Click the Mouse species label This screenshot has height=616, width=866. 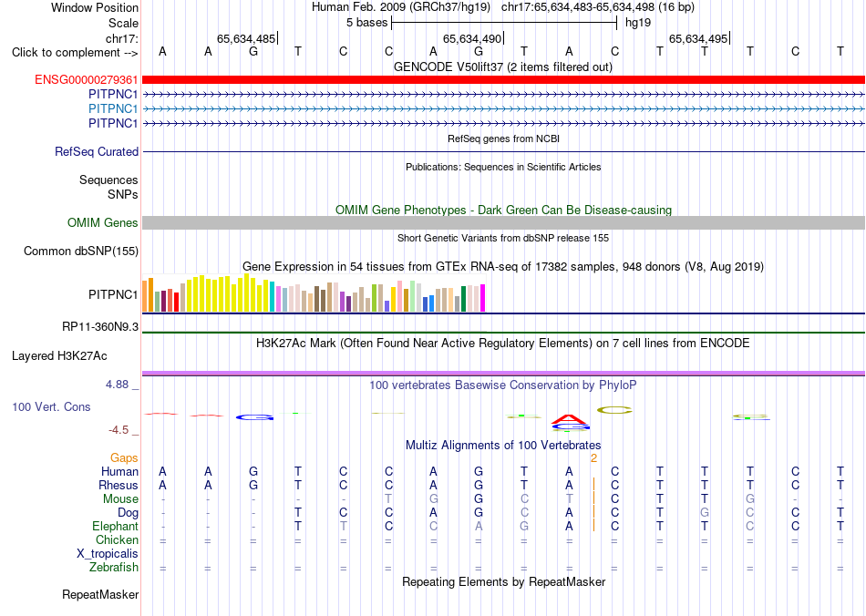click(x=120, y=499)
